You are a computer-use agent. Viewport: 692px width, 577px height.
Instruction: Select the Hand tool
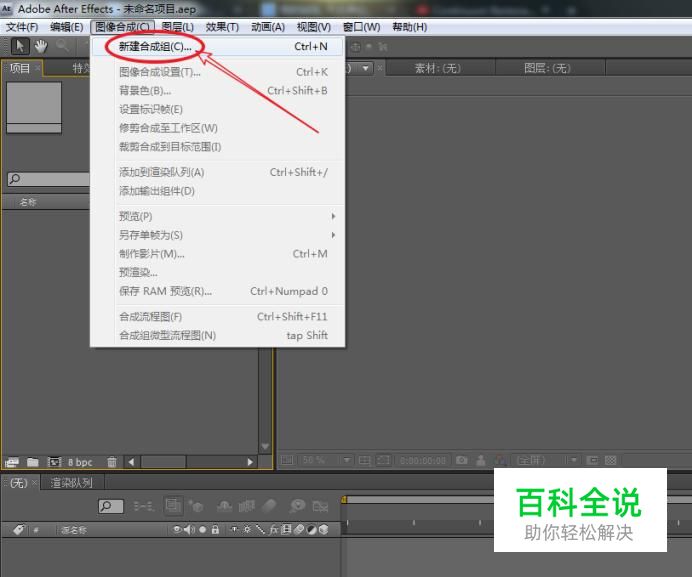pos(41,46)
